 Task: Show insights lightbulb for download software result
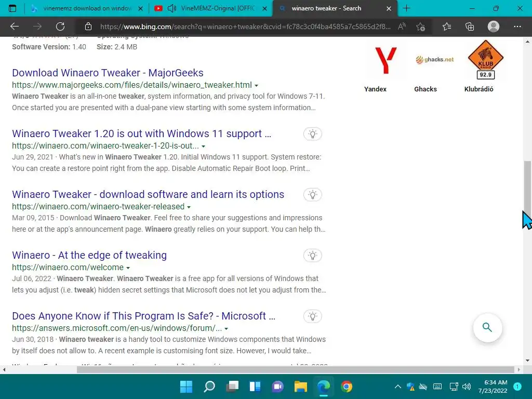click(312, 194)
